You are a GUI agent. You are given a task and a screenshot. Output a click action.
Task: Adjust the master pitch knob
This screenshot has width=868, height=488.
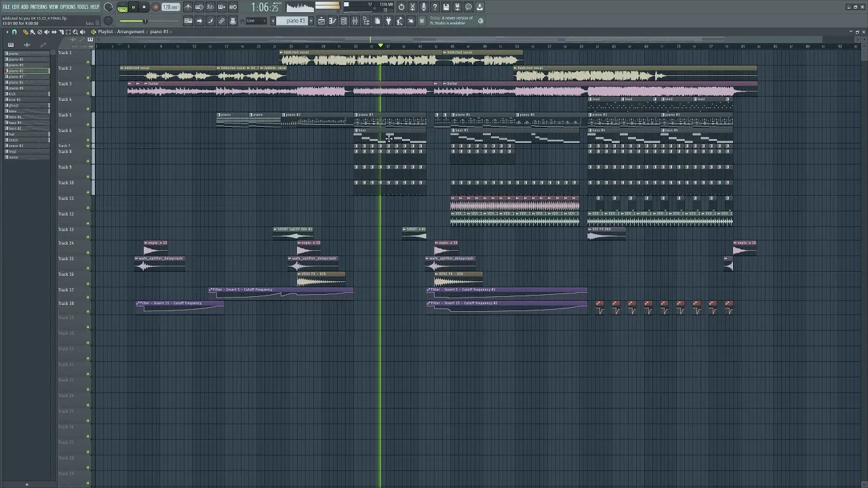coord(108,21)
